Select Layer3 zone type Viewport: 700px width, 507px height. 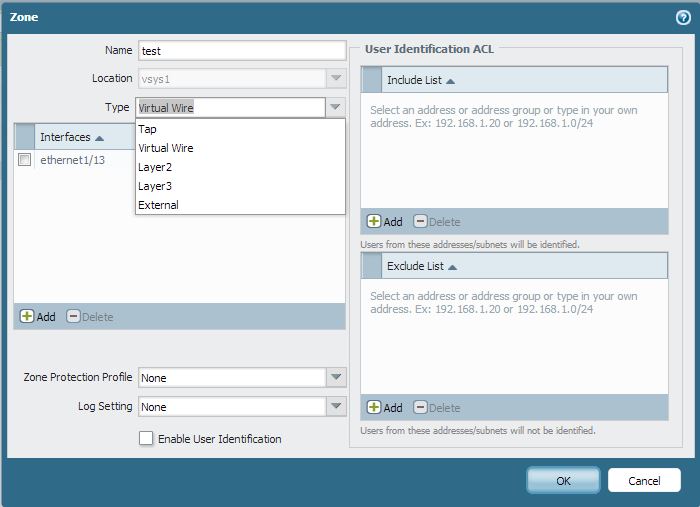coord(240,186)
